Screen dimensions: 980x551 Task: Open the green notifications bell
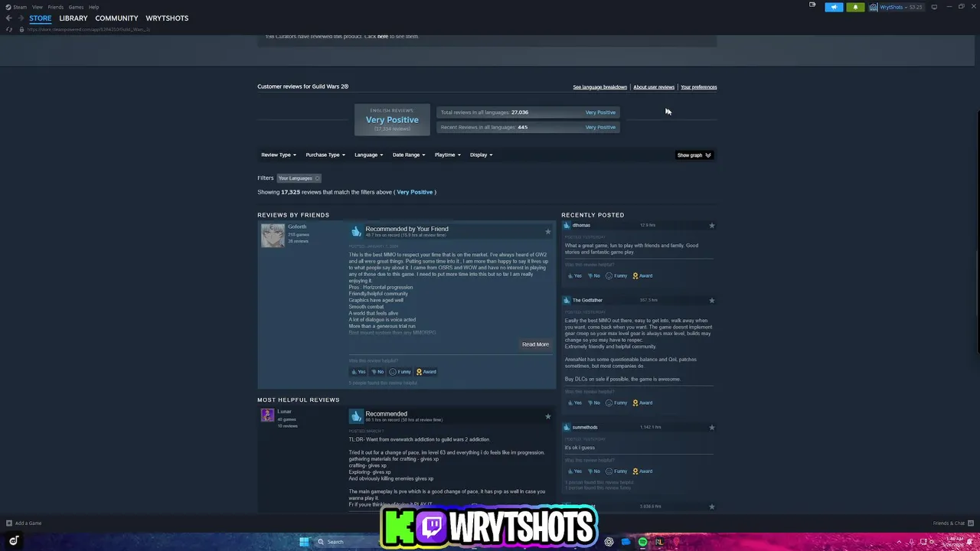[x=855, y=7]
